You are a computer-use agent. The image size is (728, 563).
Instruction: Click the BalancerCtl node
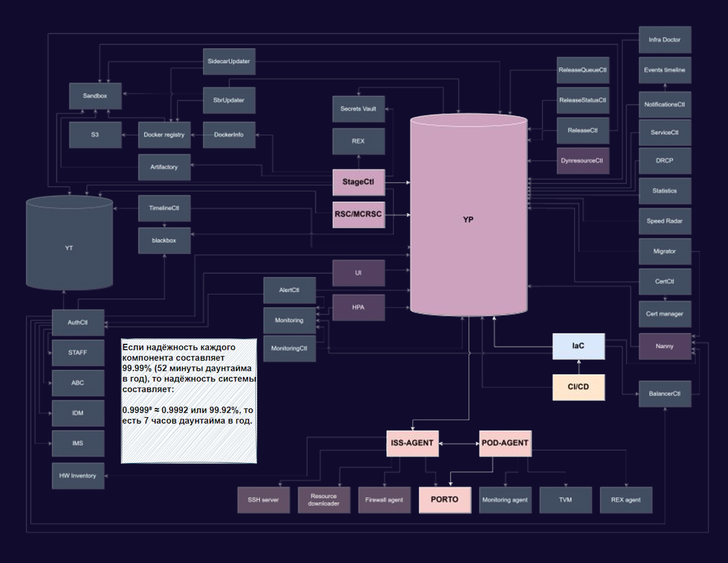point(665,394)
